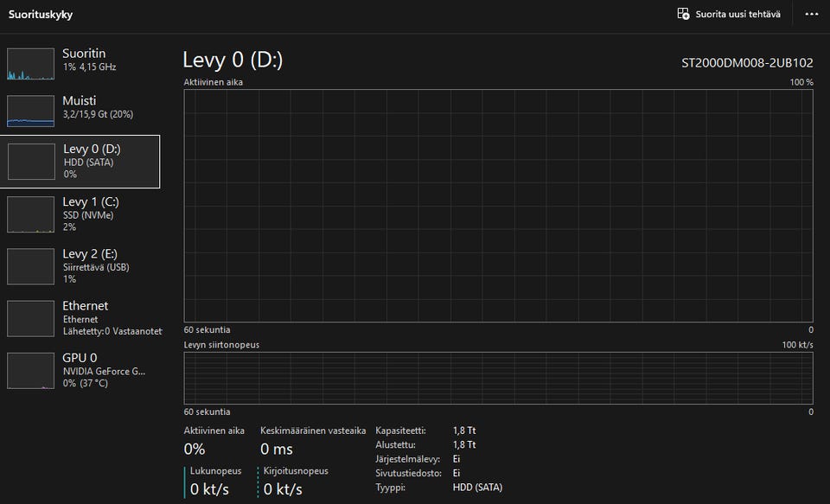
Task: Click the Levy 0 (D:) heading
Action: [233, 61]
